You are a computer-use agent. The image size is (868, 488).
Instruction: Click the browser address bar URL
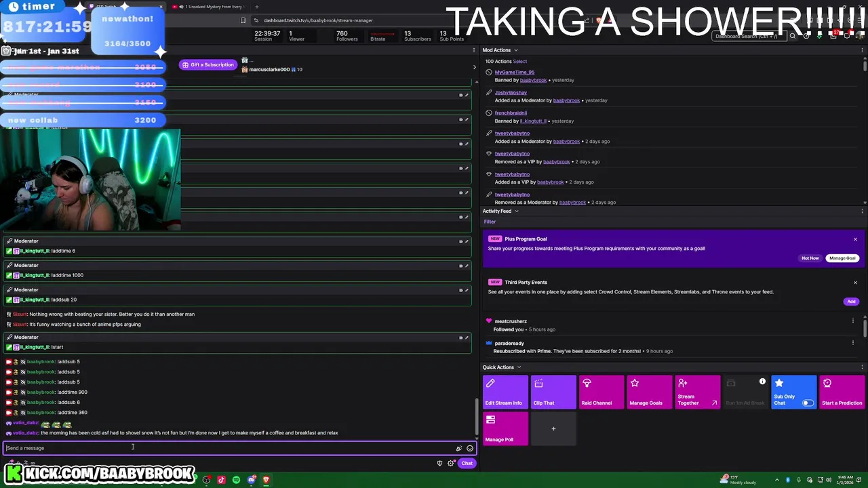coord(318,20)
